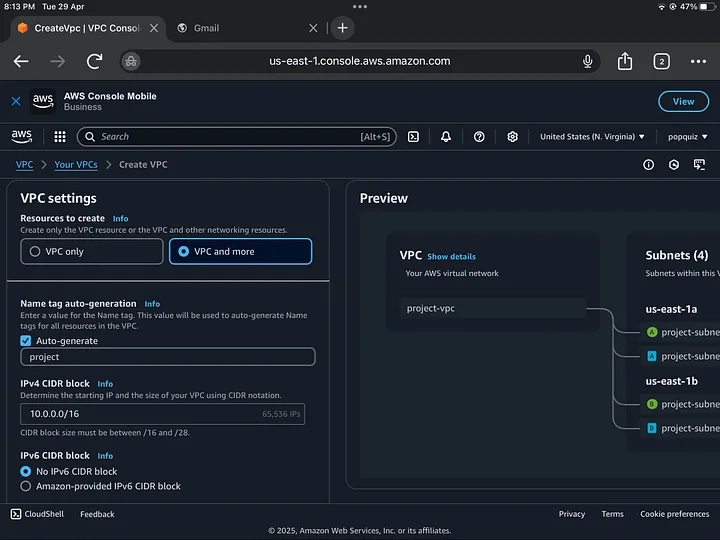Click the us-east-1b heading in Preview
720x540 pixels.
671,381
